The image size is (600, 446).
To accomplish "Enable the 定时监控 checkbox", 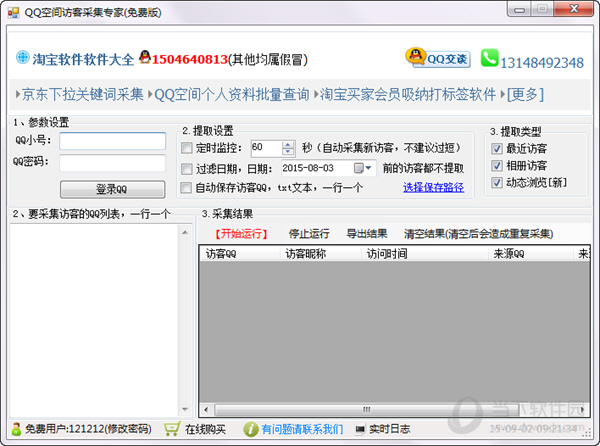I will pos(187,148).
